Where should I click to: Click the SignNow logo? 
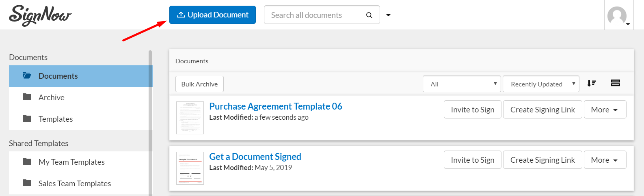[40, 15]
